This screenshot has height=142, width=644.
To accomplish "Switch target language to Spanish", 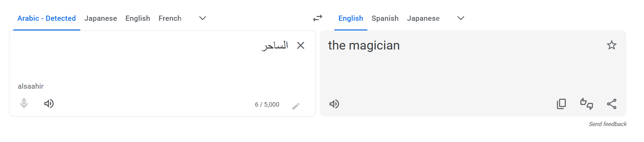I will [x=385, y=18].
